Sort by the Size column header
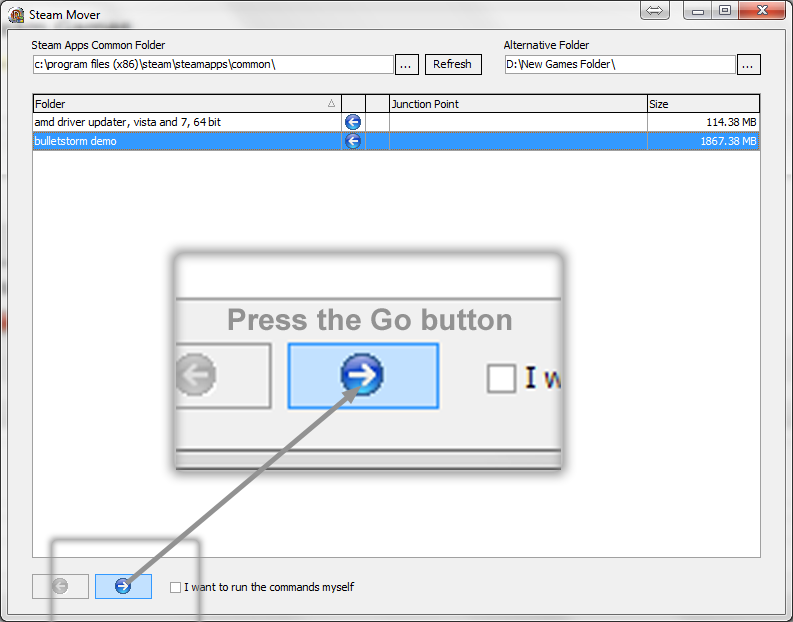The height and width of the screenshot is (622, 793). click(x=703, y=104)
